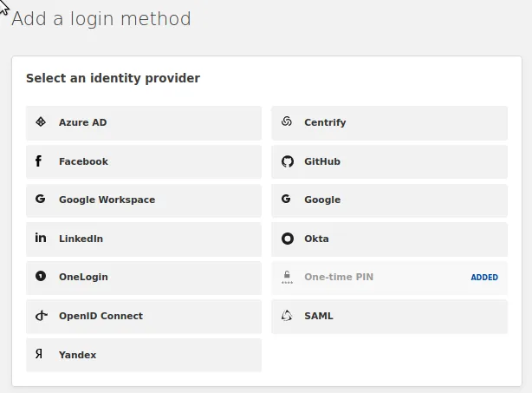
Task: Choose Okta as identity provider
Action: click(390, 239)
